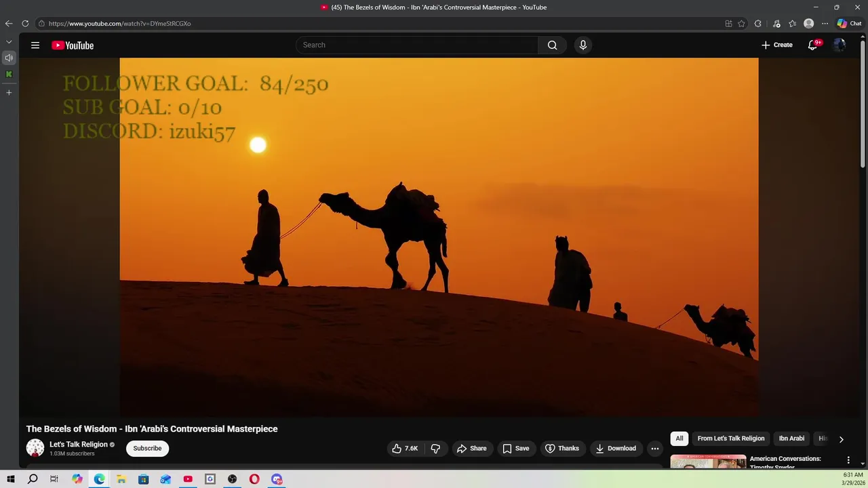Open YouTube notifications bell
Viewport: 868px width, 488px height.
click(812, 45)
